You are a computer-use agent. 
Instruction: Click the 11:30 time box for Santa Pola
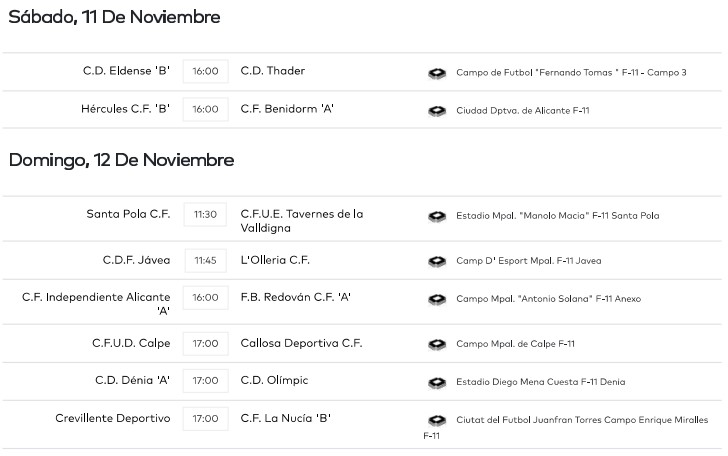205,215
